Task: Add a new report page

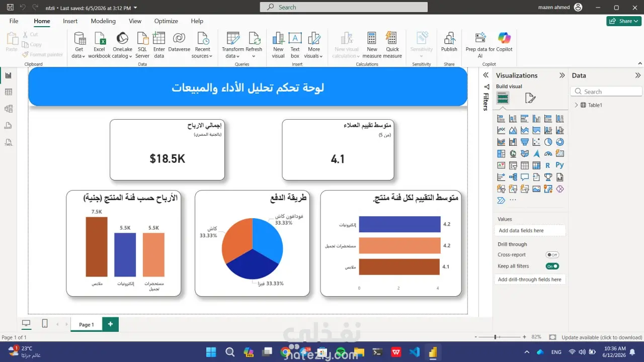Action: tap(110, 324)
